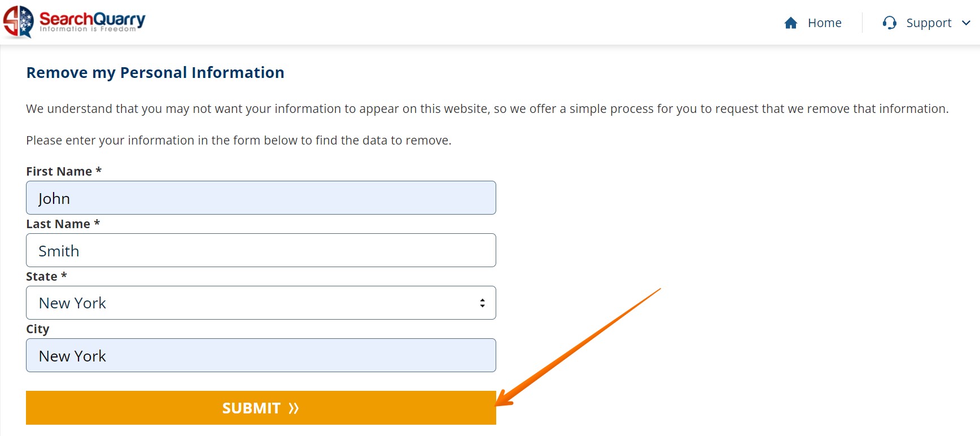Click the Home house icon
Screen dimensions: 980x436
[791, 23]
